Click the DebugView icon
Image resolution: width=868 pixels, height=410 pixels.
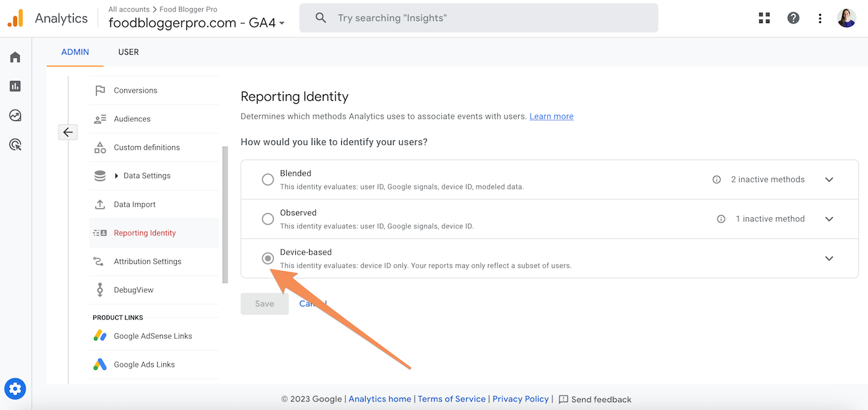[100, 290]
